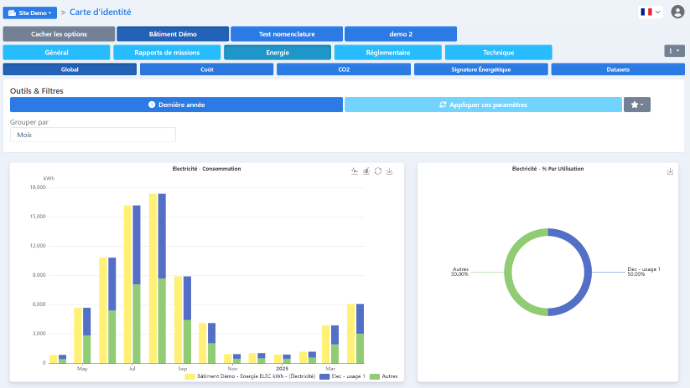Viewport: 690px width, 388px height.
Task: Open the Energie section tab
Action: pos(277,52)
